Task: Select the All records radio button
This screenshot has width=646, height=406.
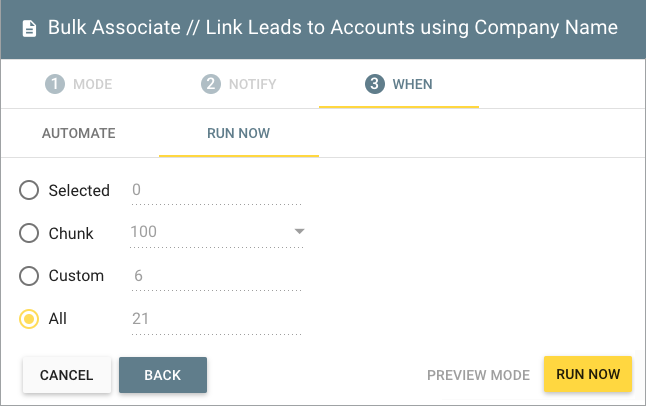Action: tap(30, 319)
